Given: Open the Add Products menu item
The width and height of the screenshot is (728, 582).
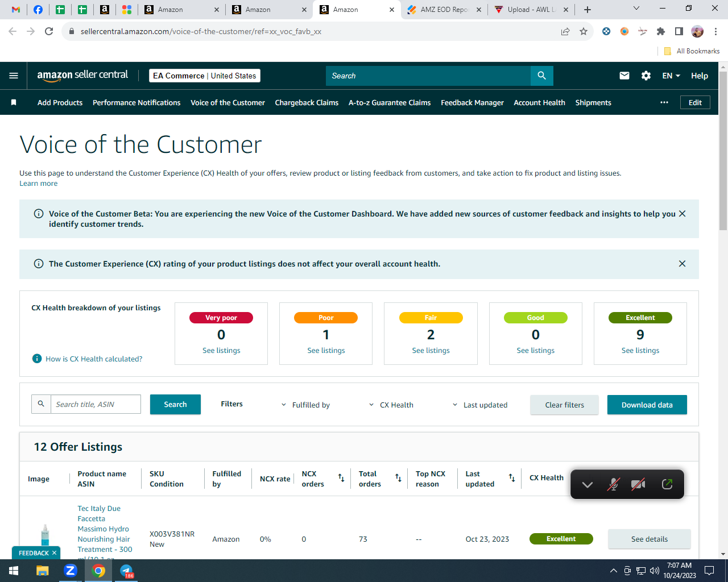Looking at the screenshot, I should [x=60, y=102].
